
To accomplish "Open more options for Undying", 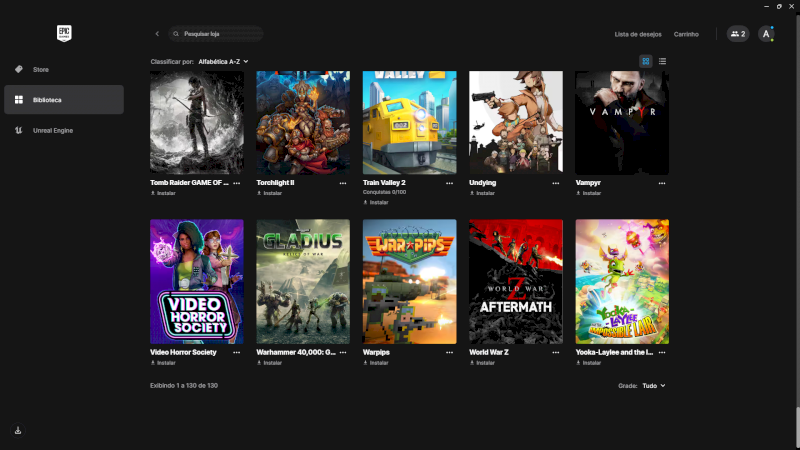I will pos(556,183).
